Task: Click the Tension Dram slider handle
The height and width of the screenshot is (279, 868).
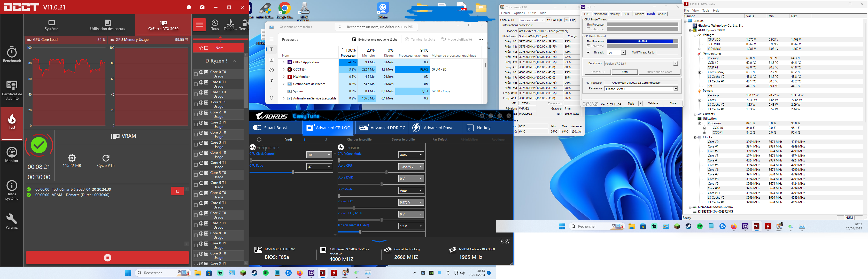Action: 360,232
